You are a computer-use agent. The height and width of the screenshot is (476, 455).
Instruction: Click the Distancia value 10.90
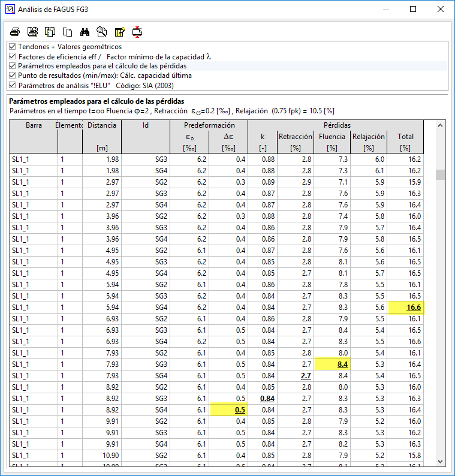click(110, 456)
